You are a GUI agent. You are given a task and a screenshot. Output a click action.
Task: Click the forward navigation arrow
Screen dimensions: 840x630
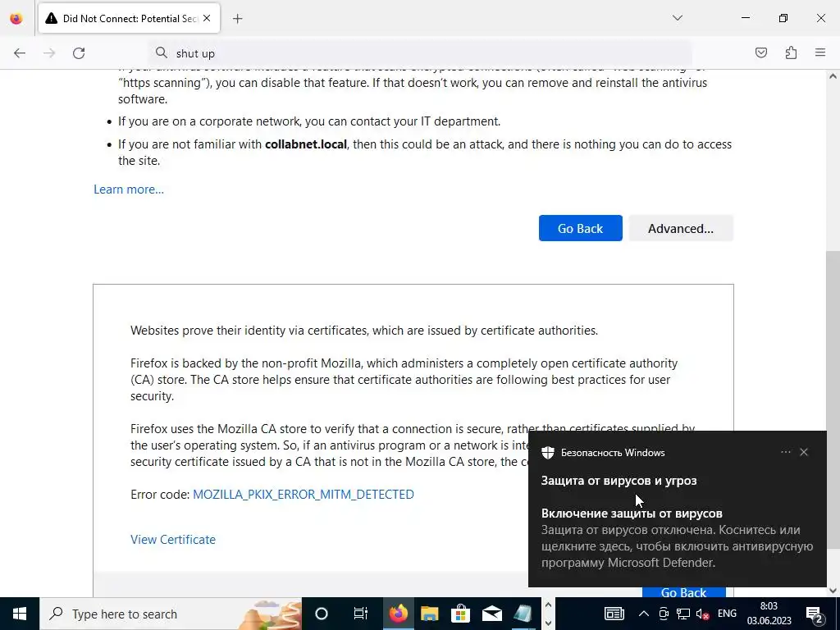tap(49, 53)
